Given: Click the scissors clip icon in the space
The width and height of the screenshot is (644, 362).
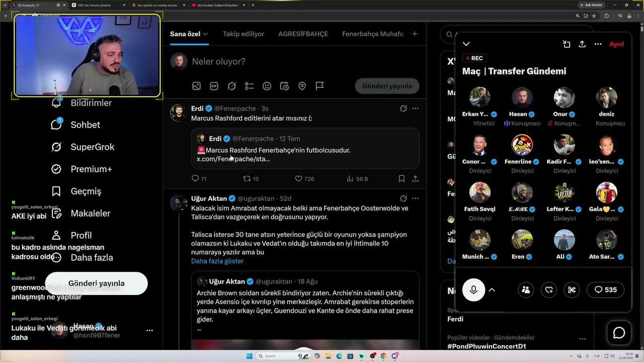Looking at the screenshot, I should click(572, 290).
